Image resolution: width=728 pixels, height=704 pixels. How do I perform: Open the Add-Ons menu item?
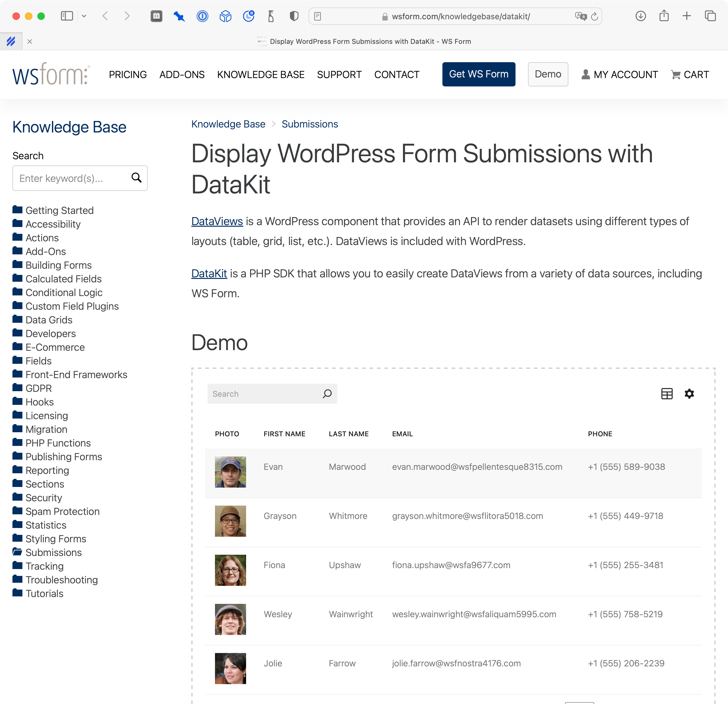click(182, 75)
